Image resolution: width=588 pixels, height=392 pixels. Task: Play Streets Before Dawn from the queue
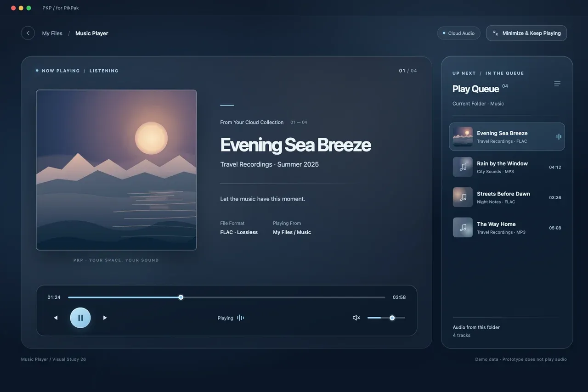507,197
